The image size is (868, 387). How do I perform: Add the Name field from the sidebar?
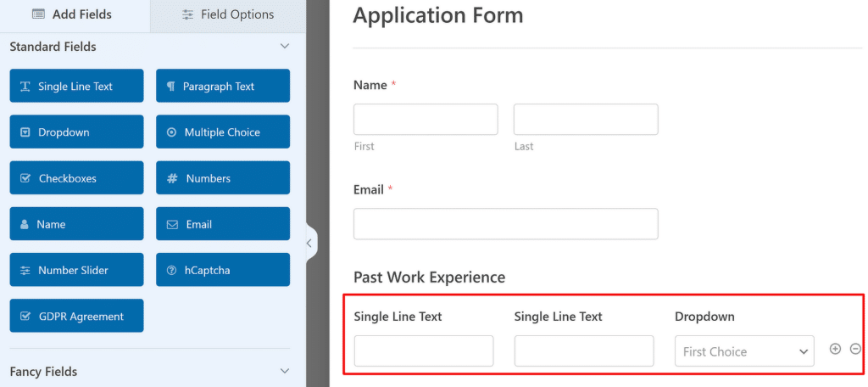pyautogui.click(x=76, y=224)
